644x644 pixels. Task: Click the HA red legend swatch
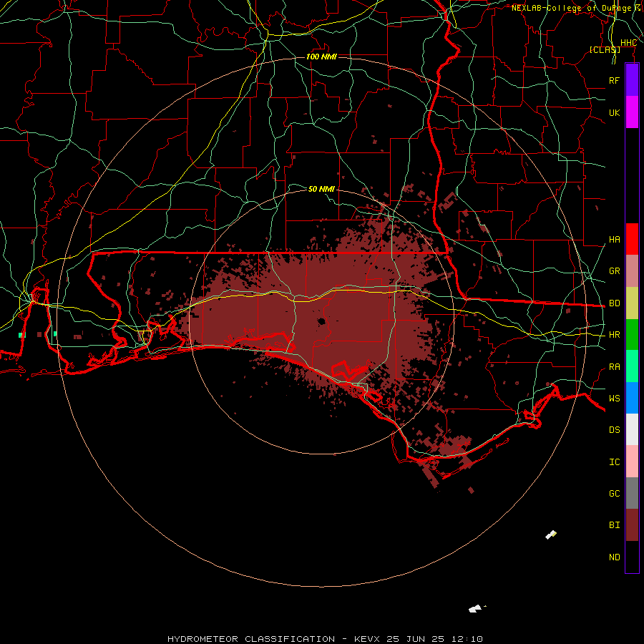coord(632,239)
